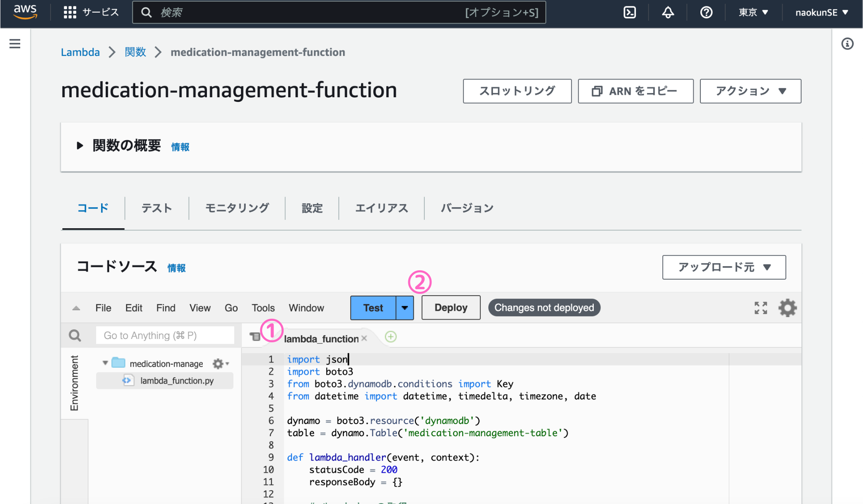Click the statusCode = 200 line
This screenshot has width=863, height=504.
point(353,469)
